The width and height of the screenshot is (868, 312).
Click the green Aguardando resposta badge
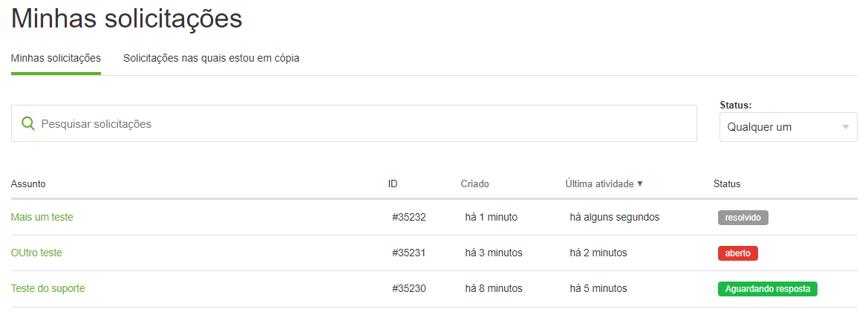[x=768, y=289]
